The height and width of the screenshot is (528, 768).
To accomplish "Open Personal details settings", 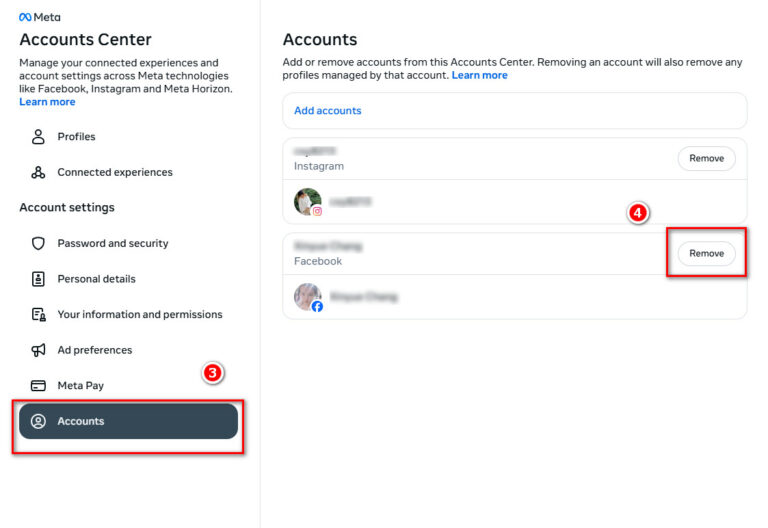I will 128,279.
